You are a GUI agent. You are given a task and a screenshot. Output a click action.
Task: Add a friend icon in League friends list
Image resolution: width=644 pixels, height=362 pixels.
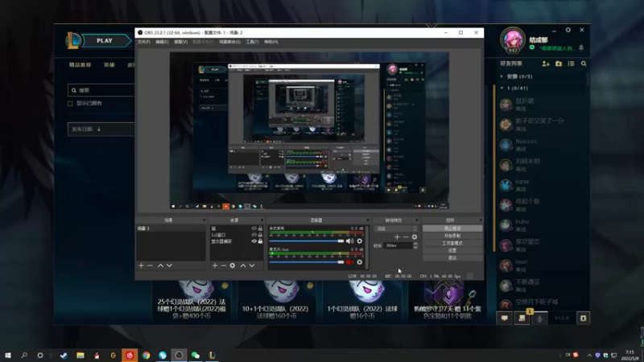click(x=546, y=64)
